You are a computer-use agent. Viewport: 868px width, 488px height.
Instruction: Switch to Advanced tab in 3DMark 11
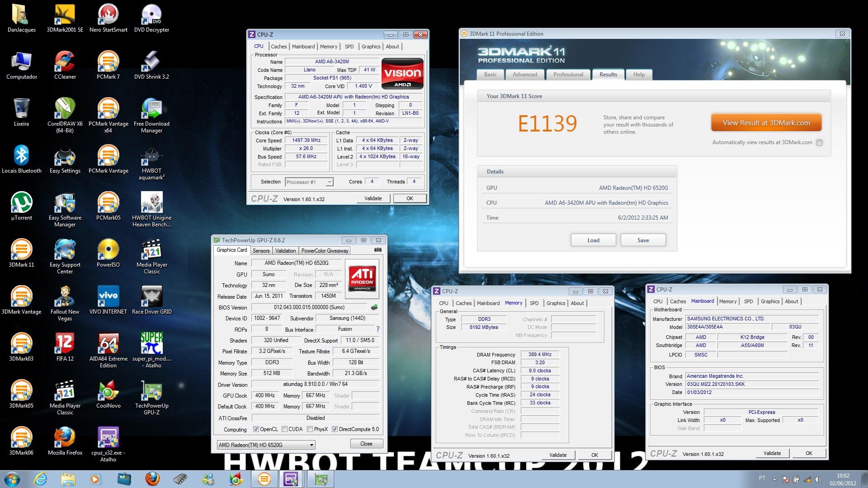pyautogui.click(x=524, y=75)
